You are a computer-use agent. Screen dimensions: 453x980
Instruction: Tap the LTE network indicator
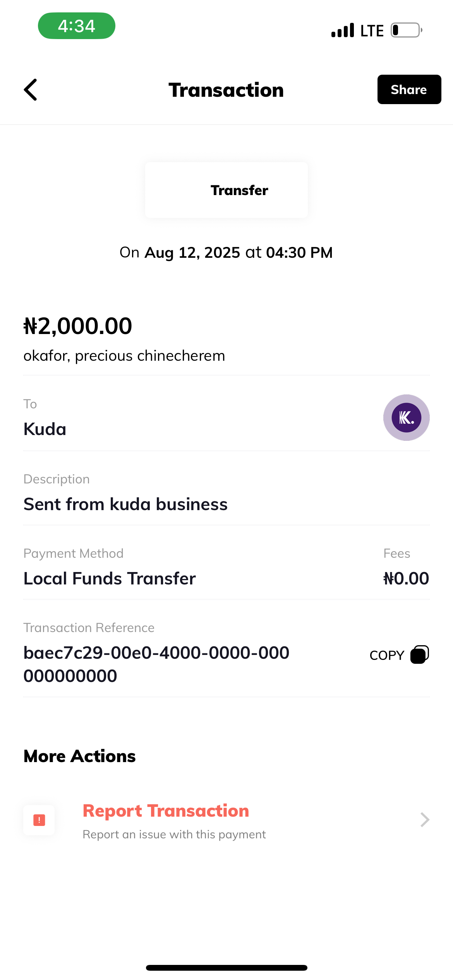(x=372, y=31)
